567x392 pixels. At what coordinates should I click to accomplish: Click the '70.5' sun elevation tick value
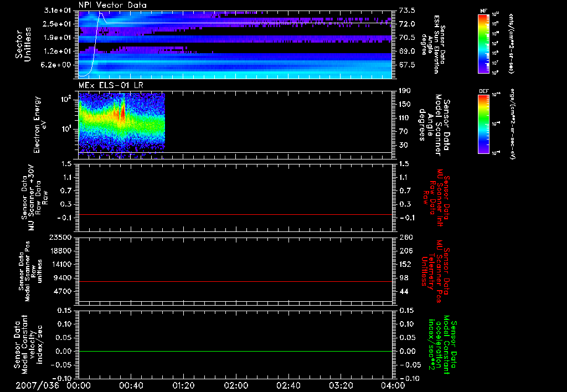coord(407,38)
